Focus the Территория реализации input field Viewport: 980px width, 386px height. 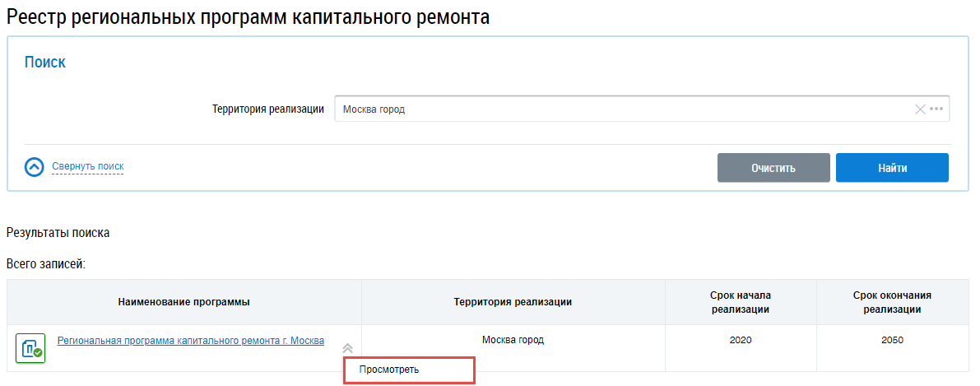[x=617, y=109]
